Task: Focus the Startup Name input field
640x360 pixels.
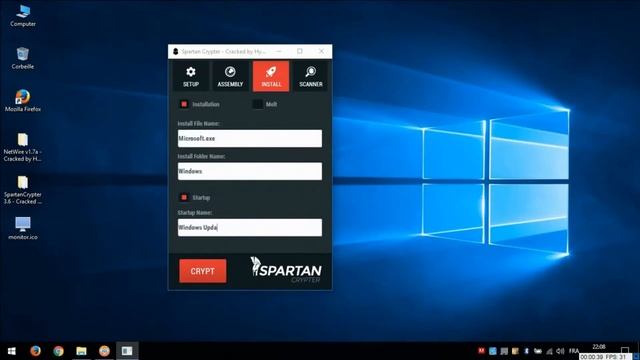Action: (250, 227)
